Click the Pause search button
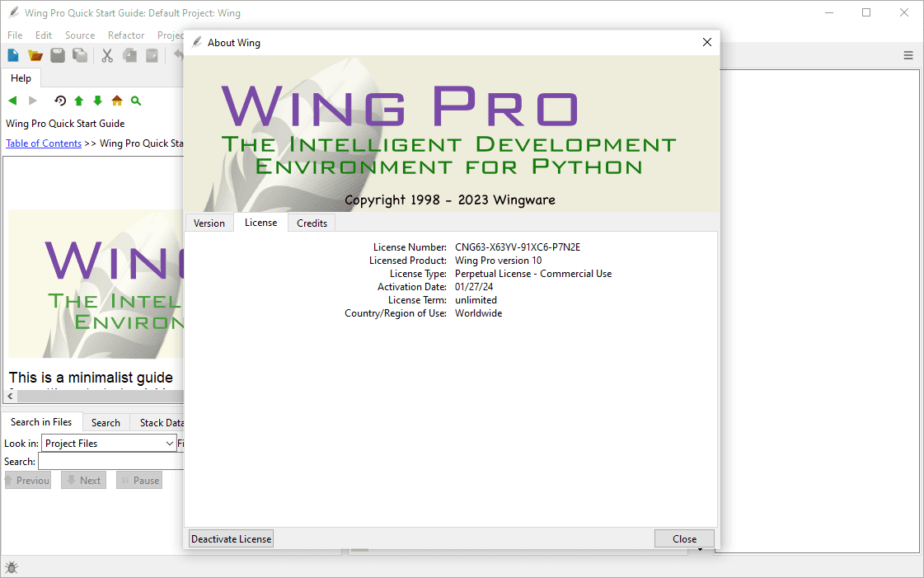This screenshot has width=924, height=578. (139, 480)
